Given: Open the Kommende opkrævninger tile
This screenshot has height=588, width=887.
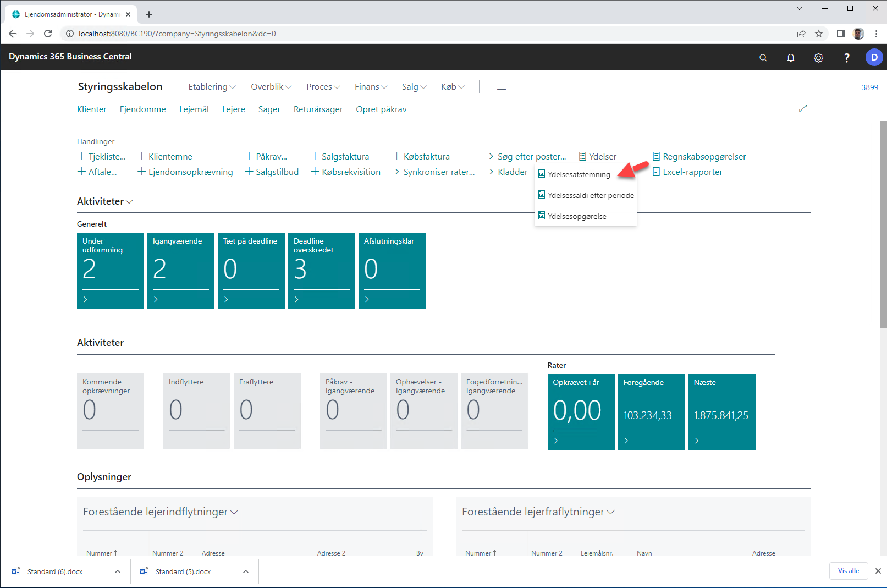Looking at the screenshot, I should click(x=111, y=411).
